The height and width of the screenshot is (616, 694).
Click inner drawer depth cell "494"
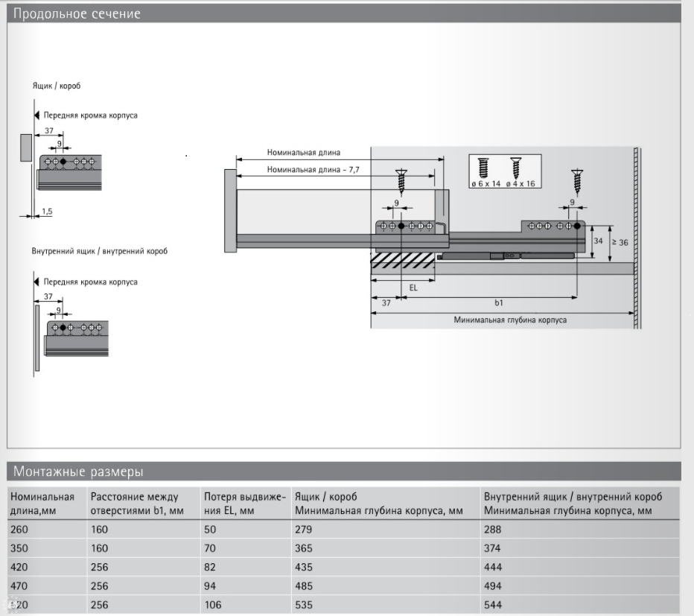493,586
